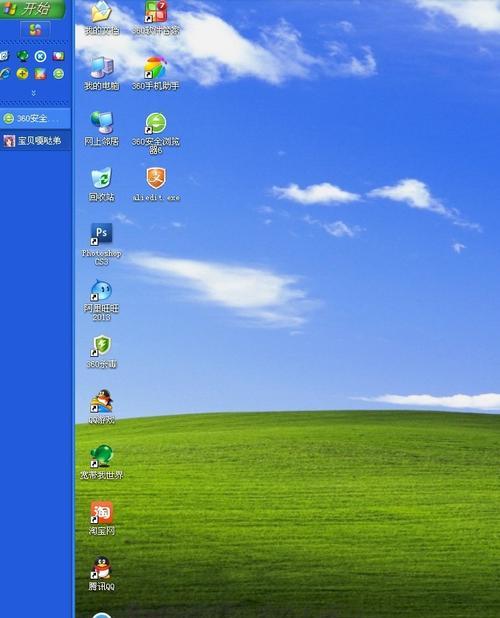Switch to 360安全 taskbar window
The image size is (500, 618).
pos(35,119)
